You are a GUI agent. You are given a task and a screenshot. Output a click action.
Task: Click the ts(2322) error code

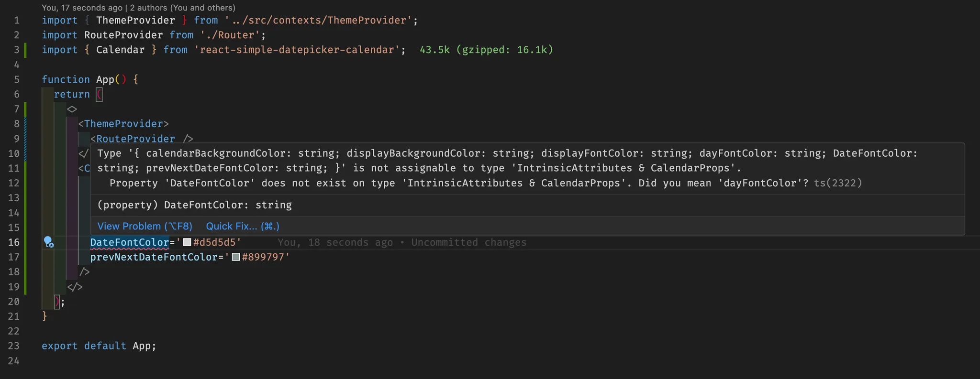[x=838, y=183]
